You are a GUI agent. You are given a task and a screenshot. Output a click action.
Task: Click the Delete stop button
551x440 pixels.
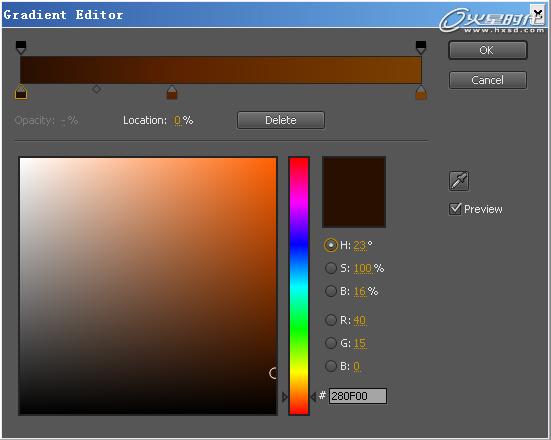click(281, 120)
